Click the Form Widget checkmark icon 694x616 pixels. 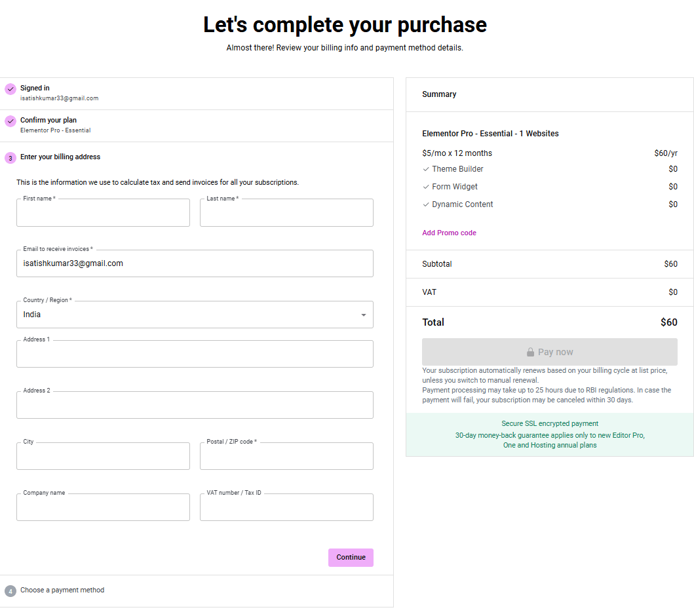coord(426,187)
